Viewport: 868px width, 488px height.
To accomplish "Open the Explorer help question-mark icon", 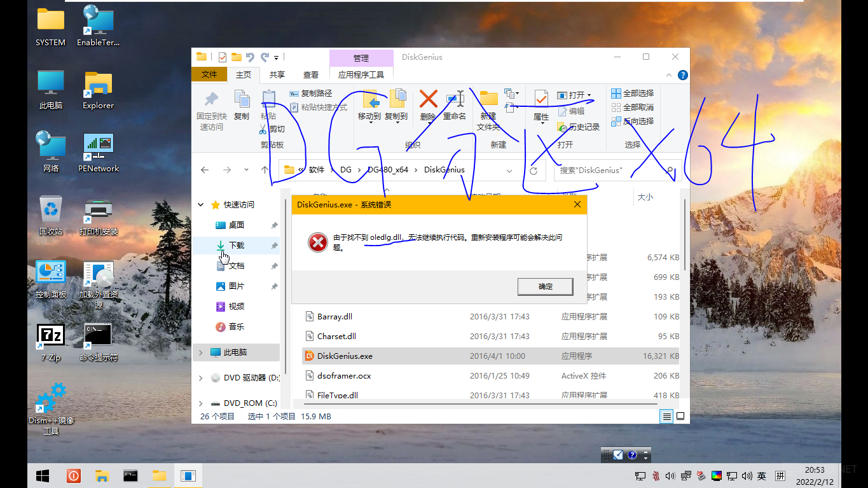I will pyautogui.click(x=684, y=75).
